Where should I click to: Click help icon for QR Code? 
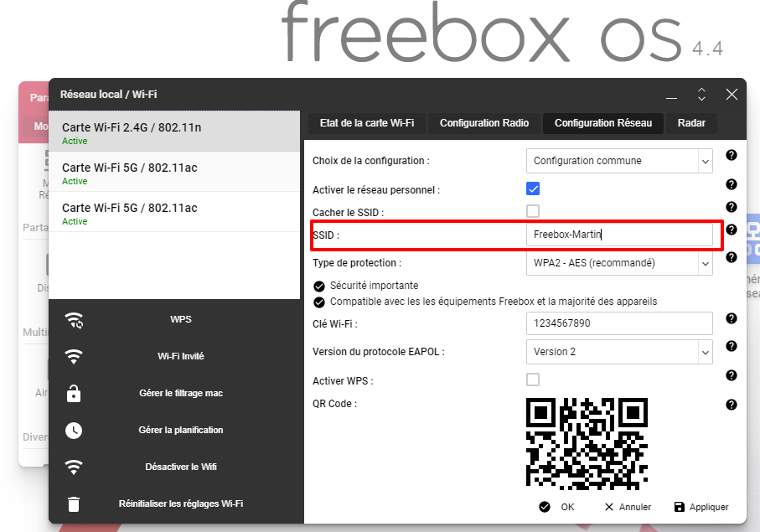tap(732, 405)
